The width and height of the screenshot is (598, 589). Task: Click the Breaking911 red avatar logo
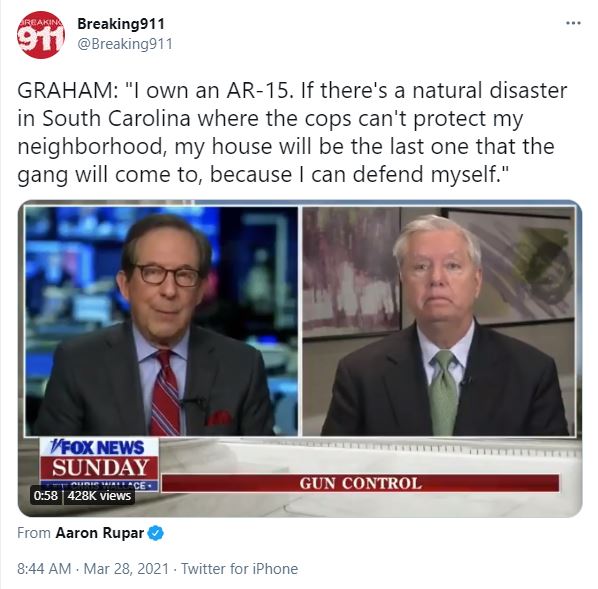point(41,35)
